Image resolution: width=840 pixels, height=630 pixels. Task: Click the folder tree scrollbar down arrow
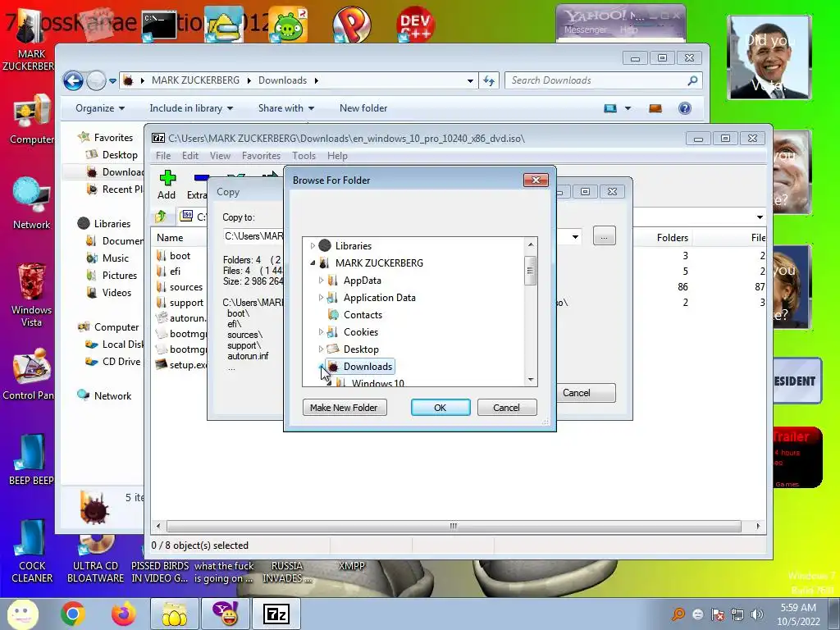(x=531, y=380)
